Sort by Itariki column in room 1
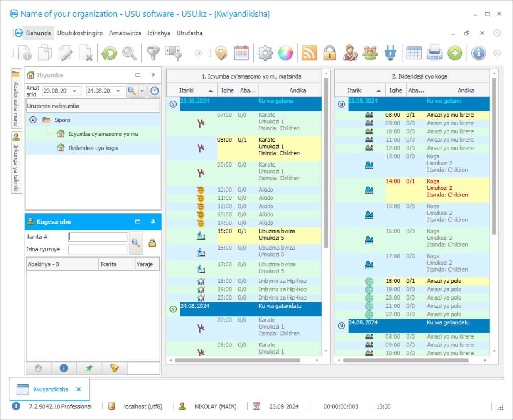Viewport: 513px width, 420px height. 192,90
